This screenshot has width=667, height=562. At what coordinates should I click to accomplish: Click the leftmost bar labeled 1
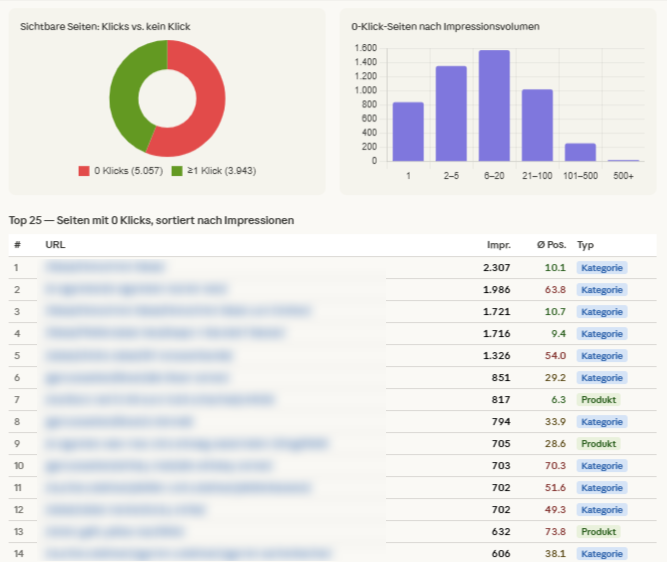408,131
